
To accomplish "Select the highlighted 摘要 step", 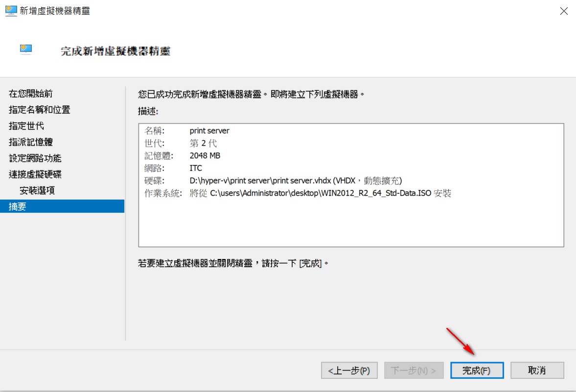I will [x=18, y=207].
